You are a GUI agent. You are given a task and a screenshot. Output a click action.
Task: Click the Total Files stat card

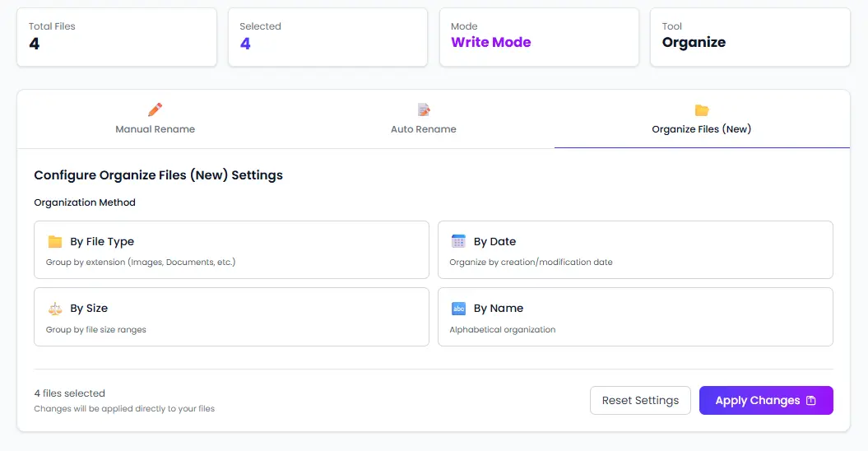pos(117,37)
